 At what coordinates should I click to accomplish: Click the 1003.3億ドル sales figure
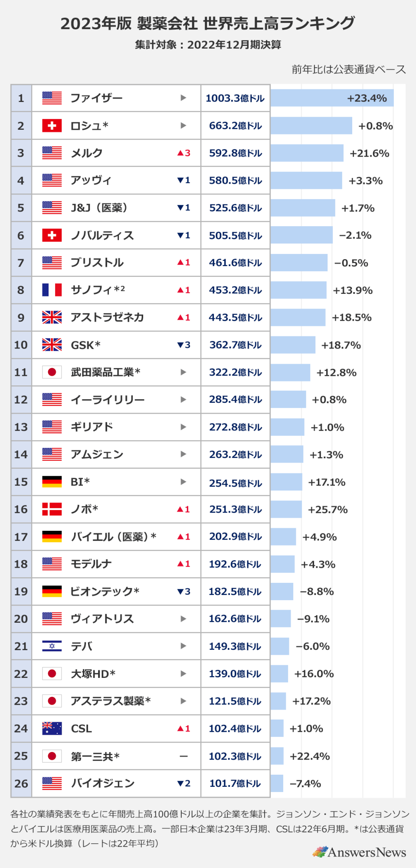pyautogui.click(x=235, y=98)
